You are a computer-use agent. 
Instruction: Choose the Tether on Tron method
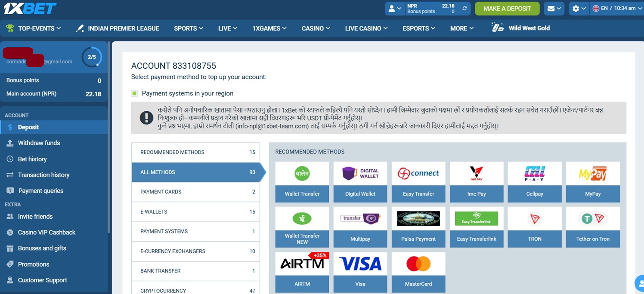(x=593, y=227)
